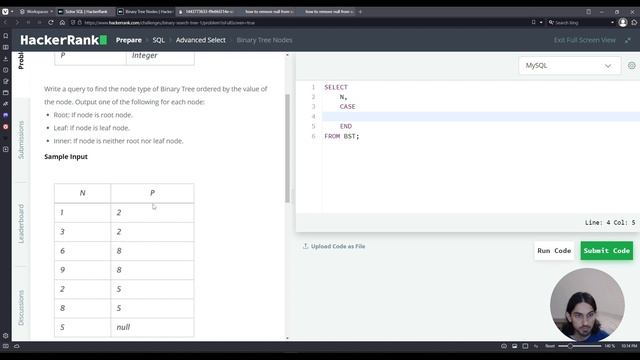The width and height of the screenshot is (640, 360).
Task: Capture page with status bar camera icon
Action: pos(504,346)
